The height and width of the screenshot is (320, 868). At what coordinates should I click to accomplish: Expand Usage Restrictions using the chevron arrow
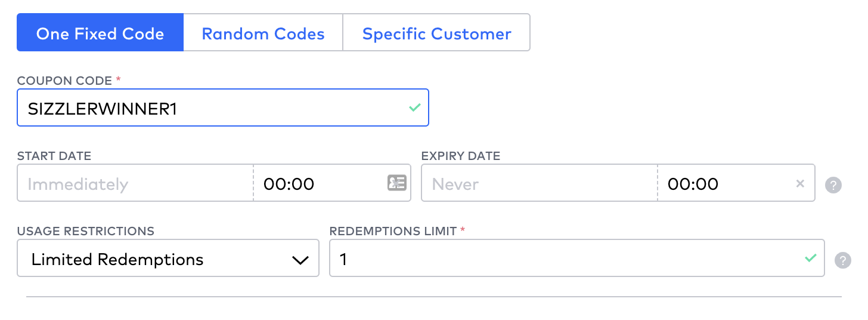pos(300,260)
